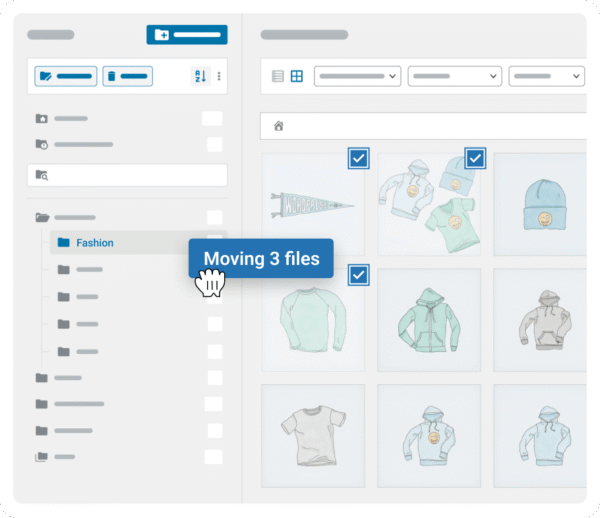The height and width of the screenshot is (518, 600).
Task: Switch to grid view icon
Action: (297, 76)
